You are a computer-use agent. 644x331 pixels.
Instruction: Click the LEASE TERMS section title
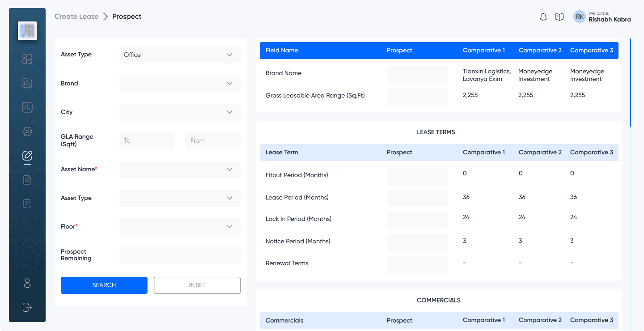(436, 132)
